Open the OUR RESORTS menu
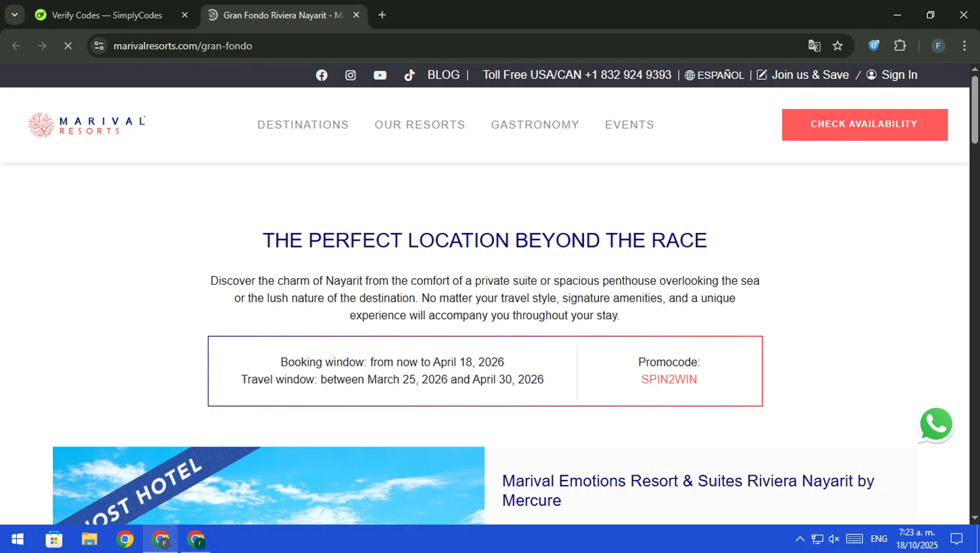980x553 pixels. click(x=419, y=125)
